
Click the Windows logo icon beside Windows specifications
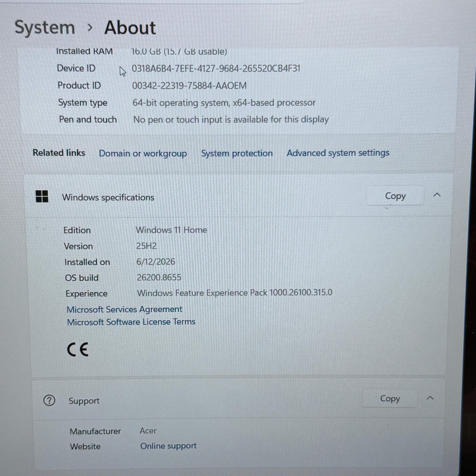[x=42, y=196]
